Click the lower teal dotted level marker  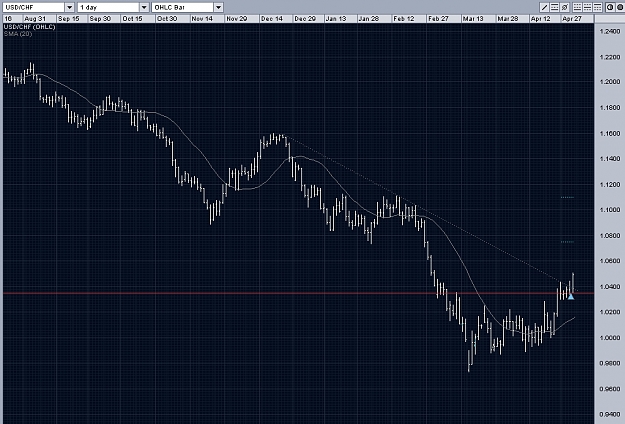pos(567,242)
